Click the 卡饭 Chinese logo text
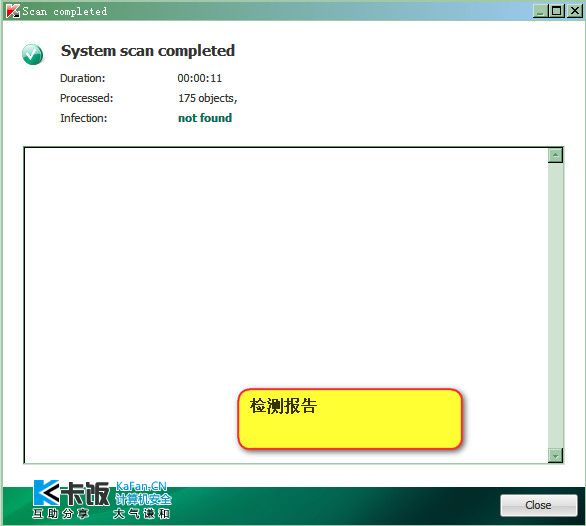Screen dimensions: 586x526 (x=85, y=493)
